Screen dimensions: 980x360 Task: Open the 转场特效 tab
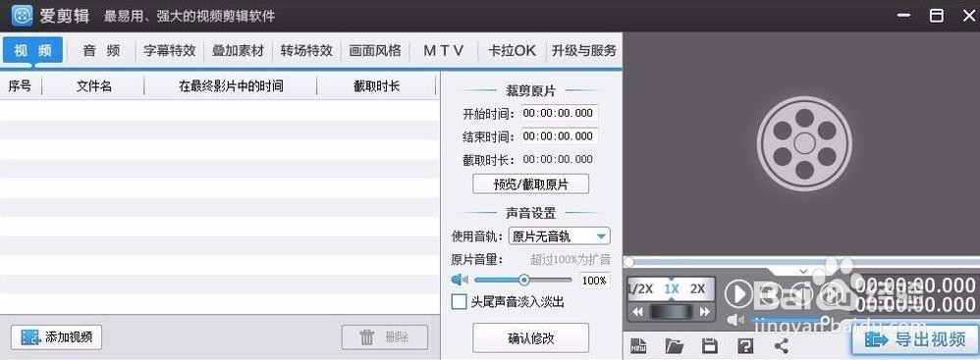306,51
